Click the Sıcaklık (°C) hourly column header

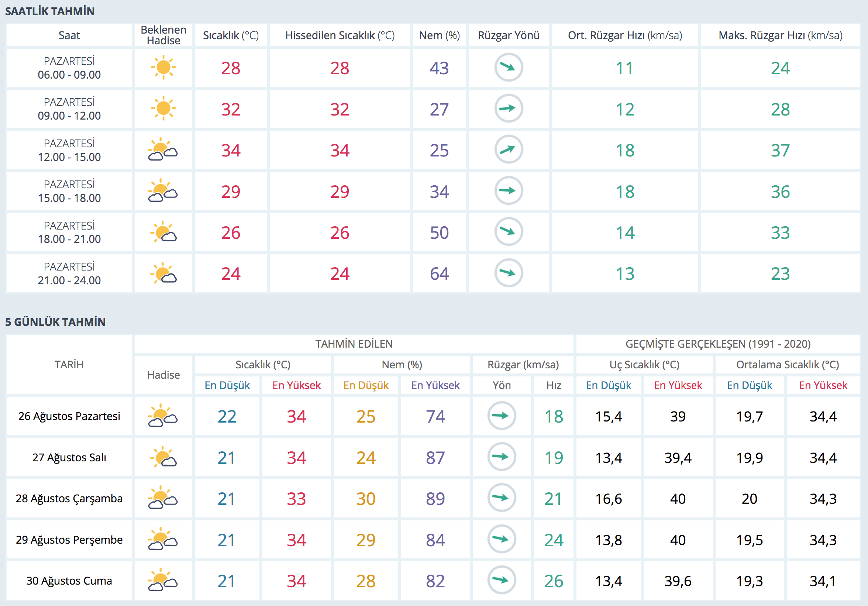click(231, 35)
